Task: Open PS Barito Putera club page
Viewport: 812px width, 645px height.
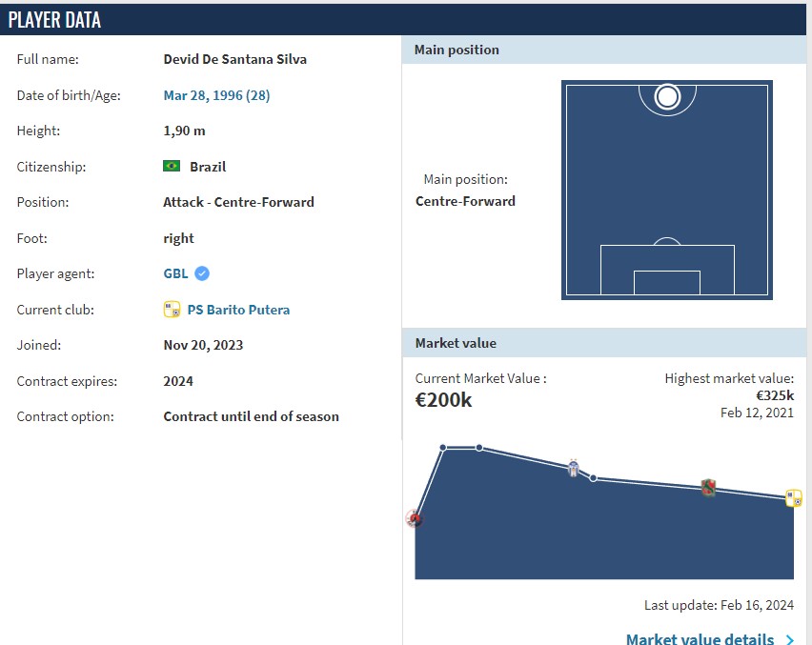Action: [x=238, y=310]
